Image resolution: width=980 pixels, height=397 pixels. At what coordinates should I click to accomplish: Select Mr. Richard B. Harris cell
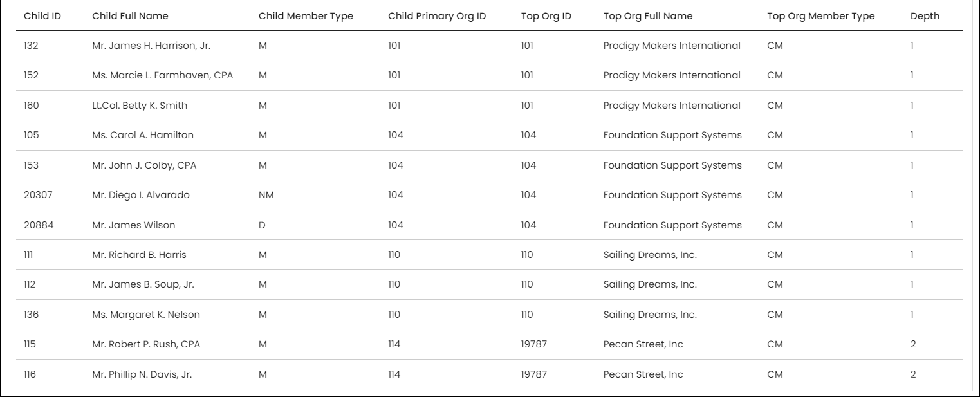tap(139, 255)
